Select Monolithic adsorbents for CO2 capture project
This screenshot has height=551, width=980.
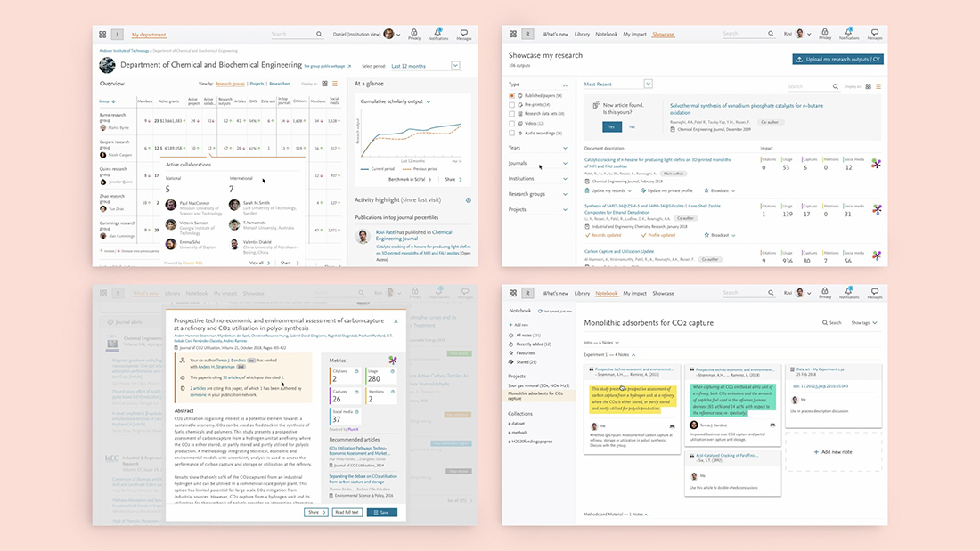pos(538,395)
